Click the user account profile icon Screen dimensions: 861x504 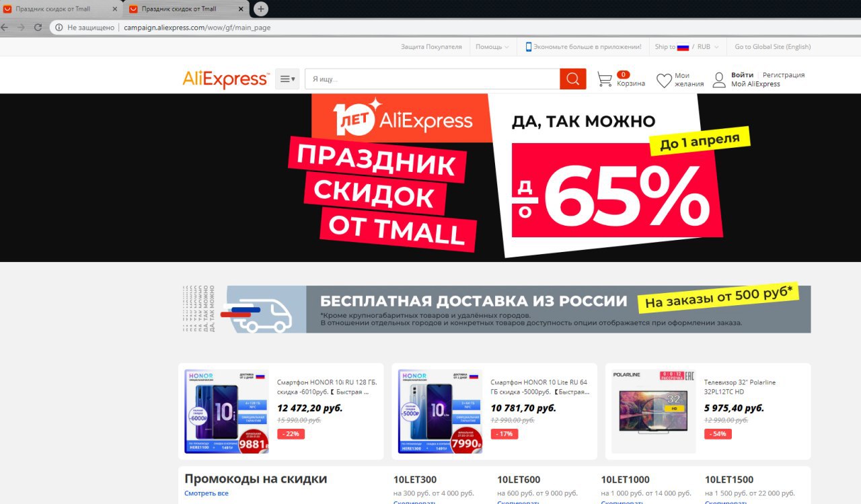(x=719, y=80)
